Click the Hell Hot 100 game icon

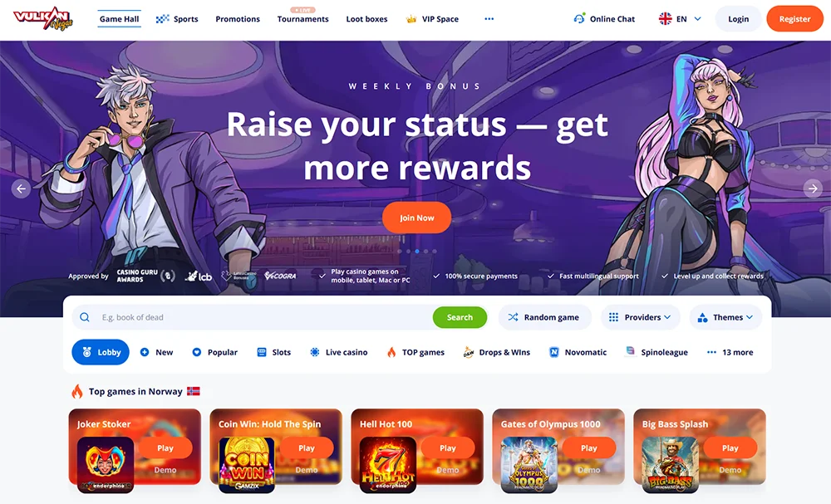click(x=388, y=464)
